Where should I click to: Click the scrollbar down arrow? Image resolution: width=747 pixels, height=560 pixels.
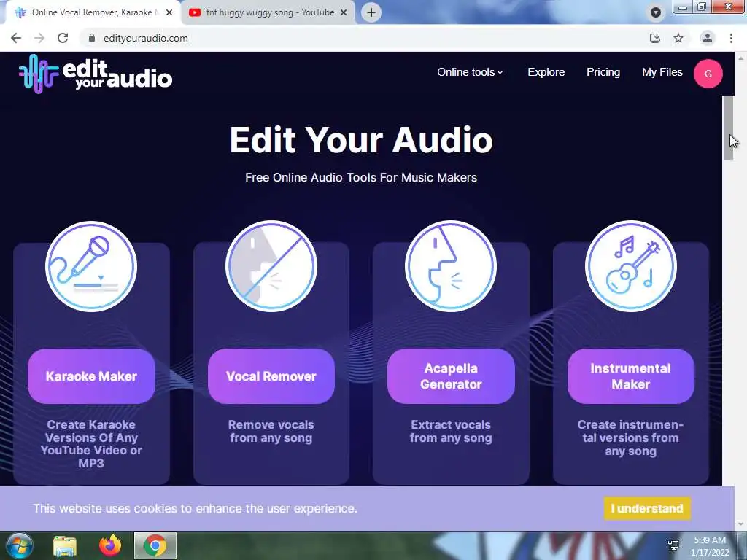point(740,525)
